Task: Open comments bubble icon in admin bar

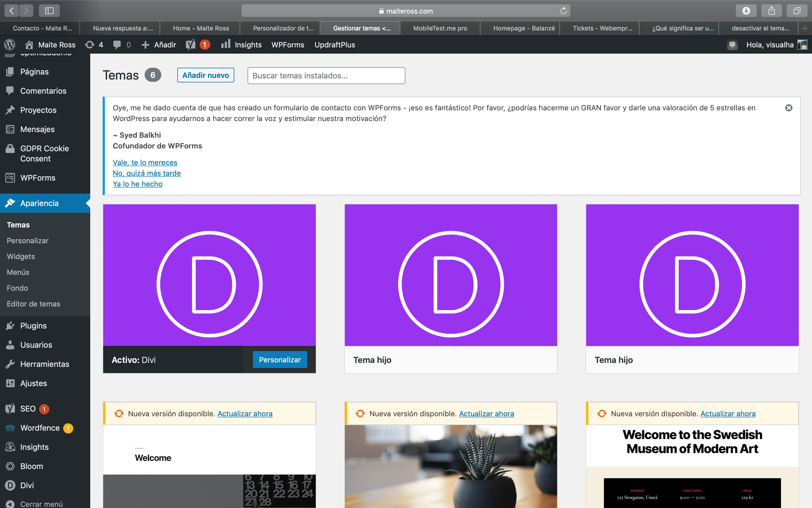Action: pyautogui.click(x=117, y=45)
